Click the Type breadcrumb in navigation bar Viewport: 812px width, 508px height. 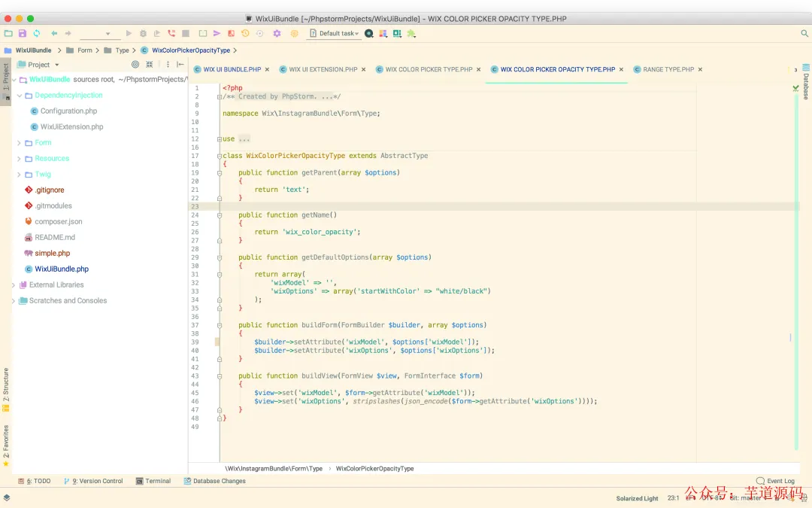pyautogui.click(x=122, y=50)
